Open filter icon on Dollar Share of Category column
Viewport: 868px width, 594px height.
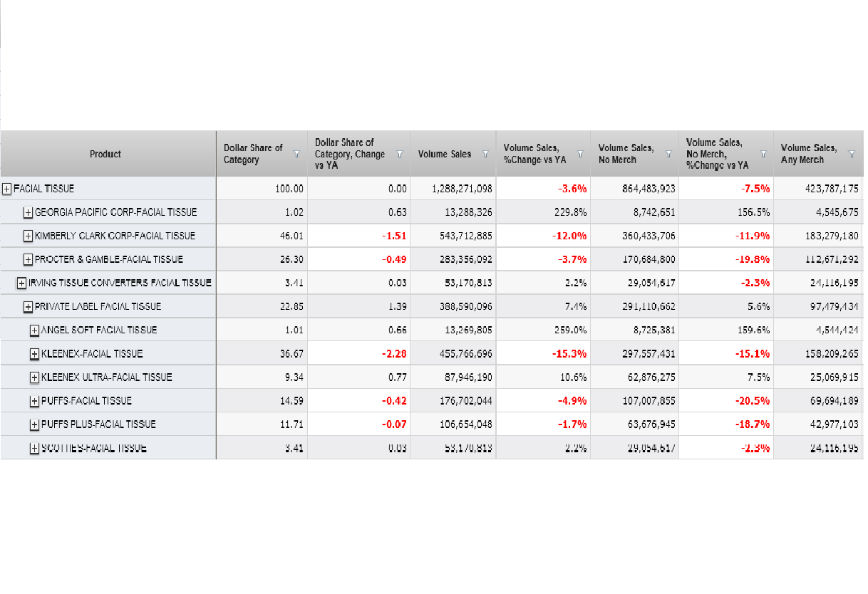click(x=296, y=154)
